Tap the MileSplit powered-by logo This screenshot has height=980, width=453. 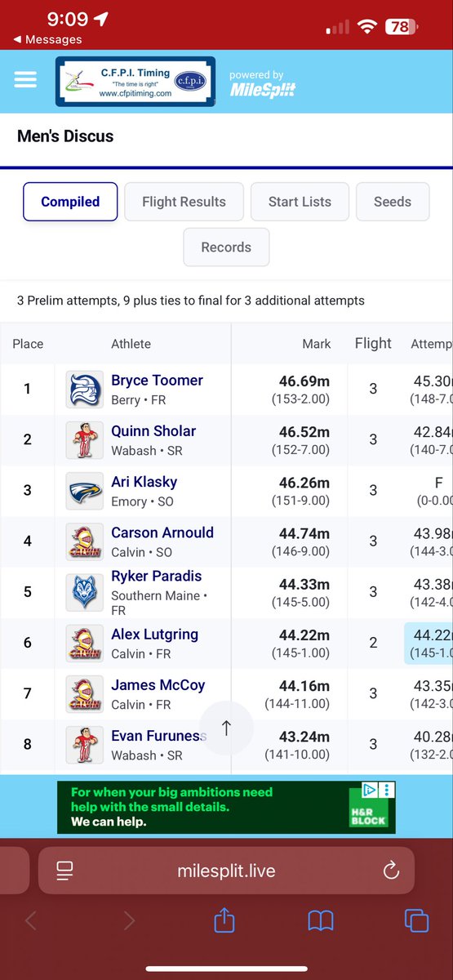point(261,84)
